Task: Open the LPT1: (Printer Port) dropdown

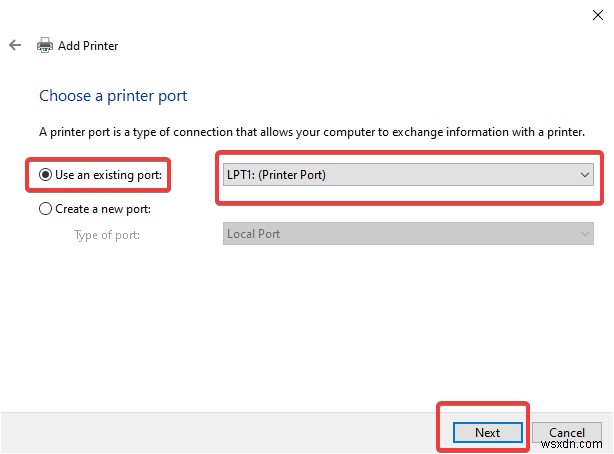Action: tap(408, 175)
